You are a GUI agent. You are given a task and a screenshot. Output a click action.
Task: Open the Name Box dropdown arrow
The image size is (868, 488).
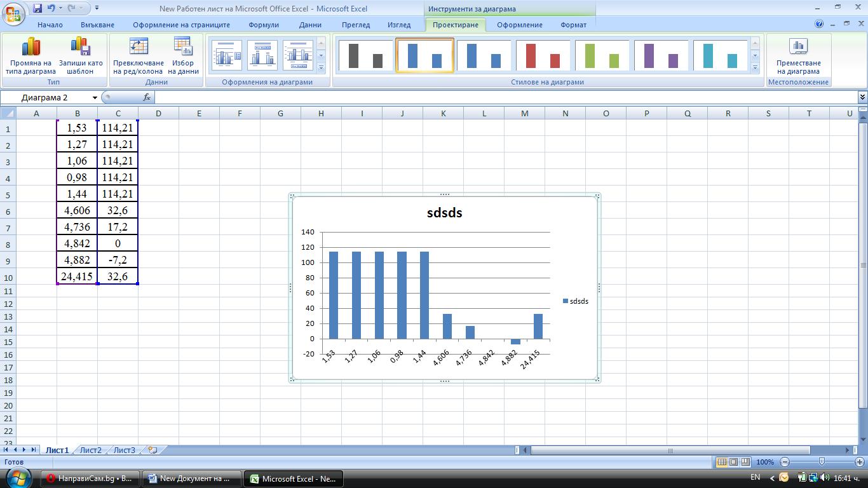point(95,98)
